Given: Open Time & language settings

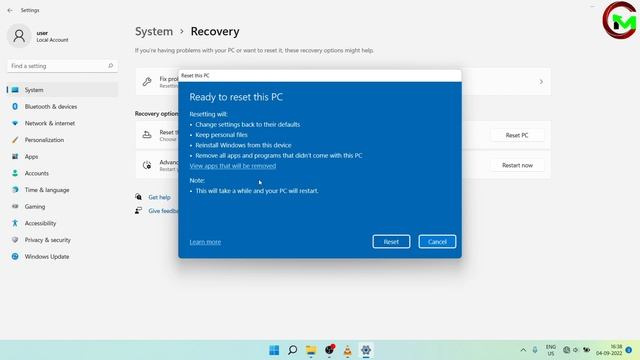Looking at the screenshot, I should [62, 190].
